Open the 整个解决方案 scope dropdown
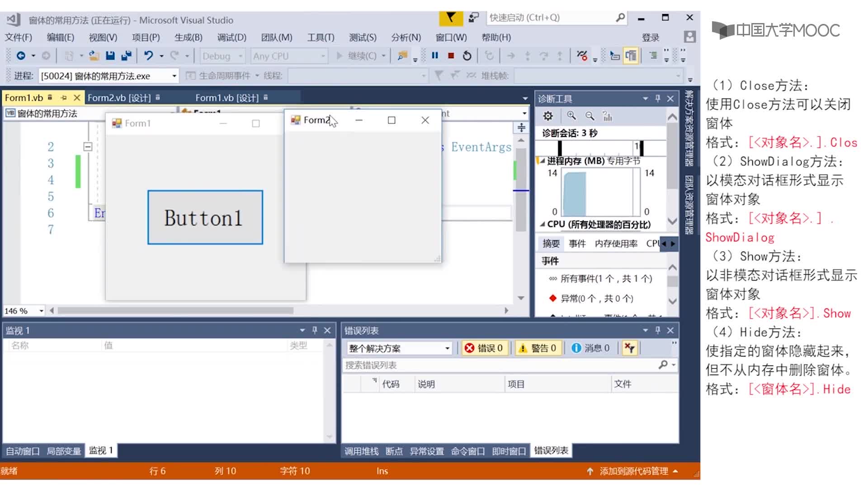The image size is (868, 488). [x=447, y=348]
